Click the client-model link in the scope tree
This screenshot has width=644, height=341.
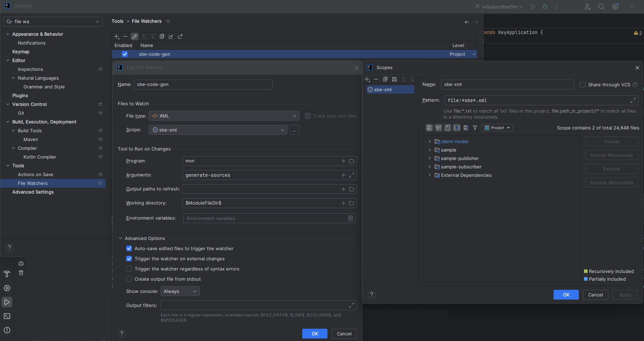point(454,141)
